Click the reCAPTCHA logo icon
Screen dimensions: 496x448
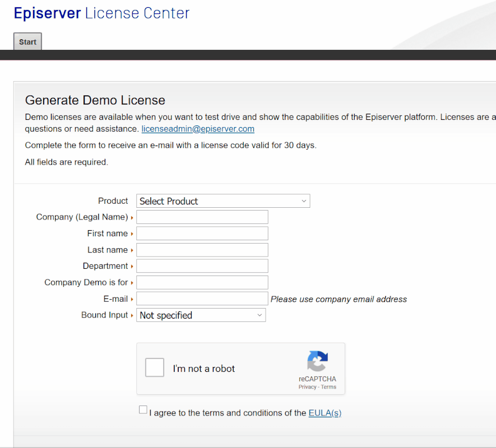pos(317,361)
